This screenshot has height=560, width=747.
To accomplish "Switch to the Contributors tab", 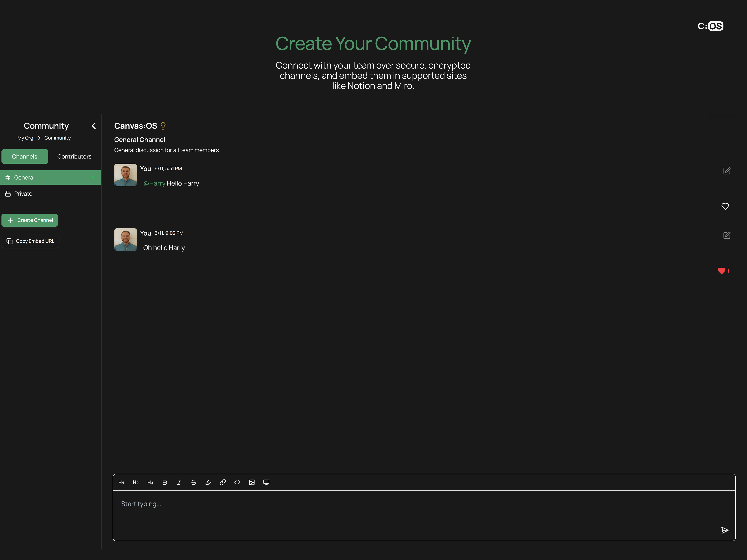I will 74,157.
